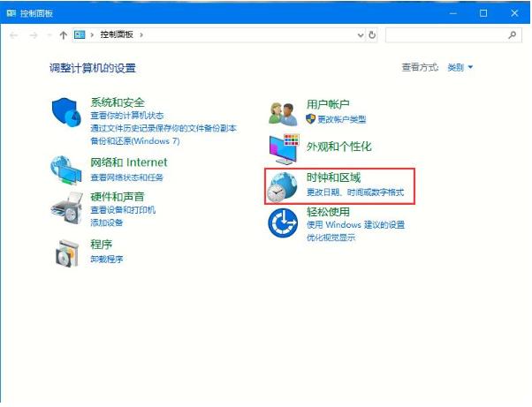Open 备份和还原(Windows 7) link
532x407 pixels.
pos(135,140)
